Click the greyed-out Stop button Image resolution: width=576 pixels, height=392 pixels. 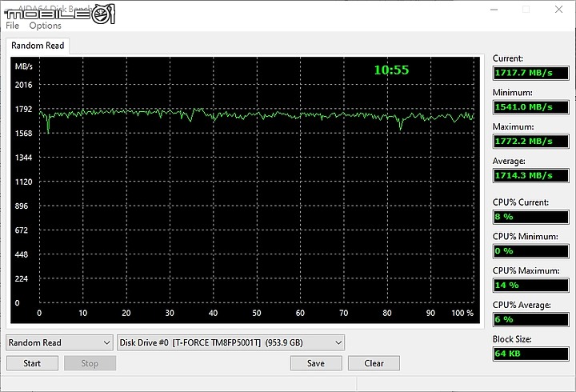click(90, 363)
